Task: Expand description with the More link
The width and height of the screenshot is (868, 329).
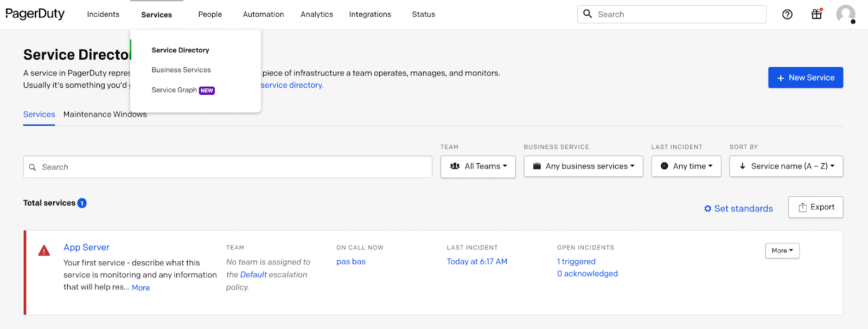Action: click(141, 288)
